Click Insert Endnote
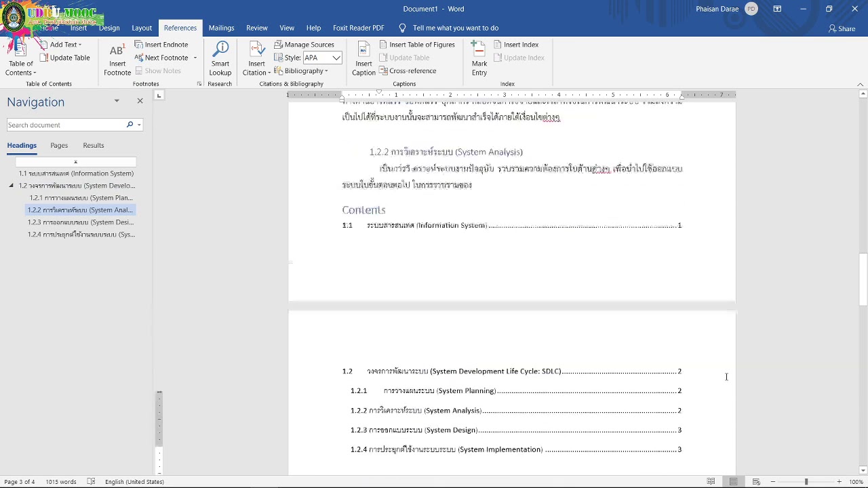The width and height of the screenshot is (868, 488). click(x=161, y=45)
